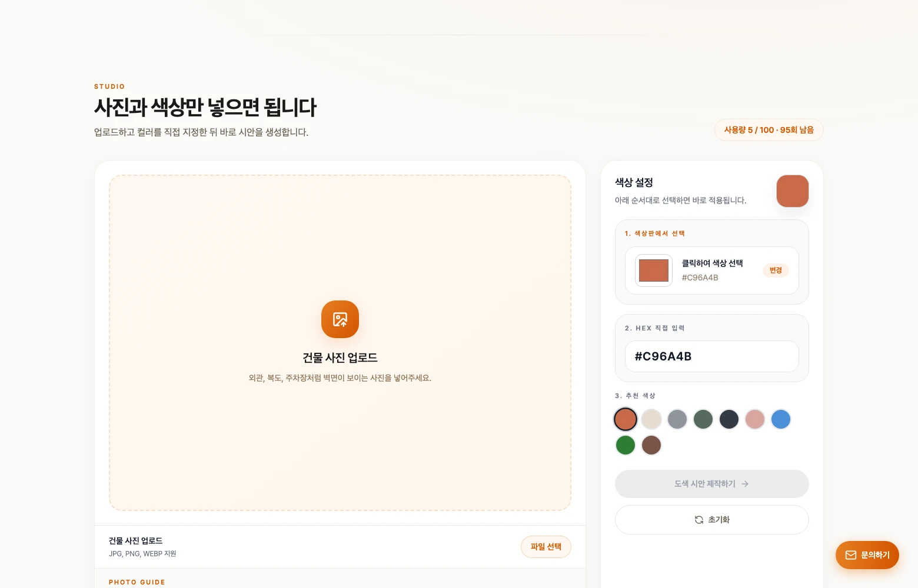This screenshot has height=588, width=918.
Task: Click the 3. 추천 색상 label
Action: (635, 396)
